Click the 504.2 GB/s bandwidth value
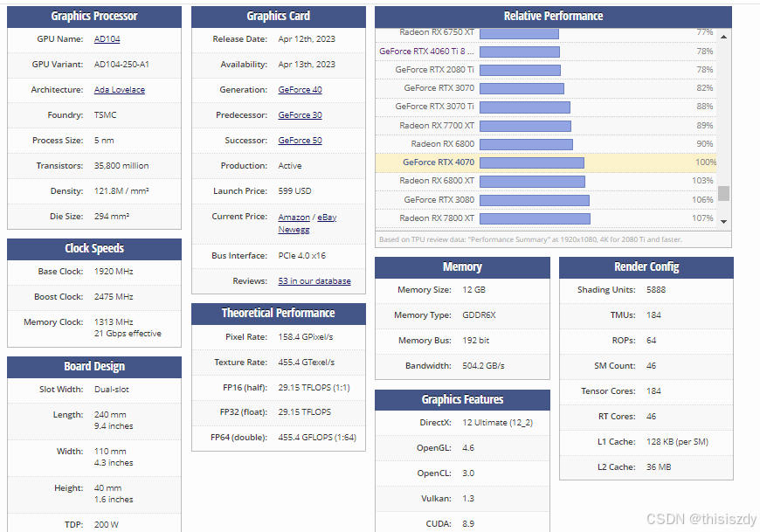 click(x=483, y=366)
